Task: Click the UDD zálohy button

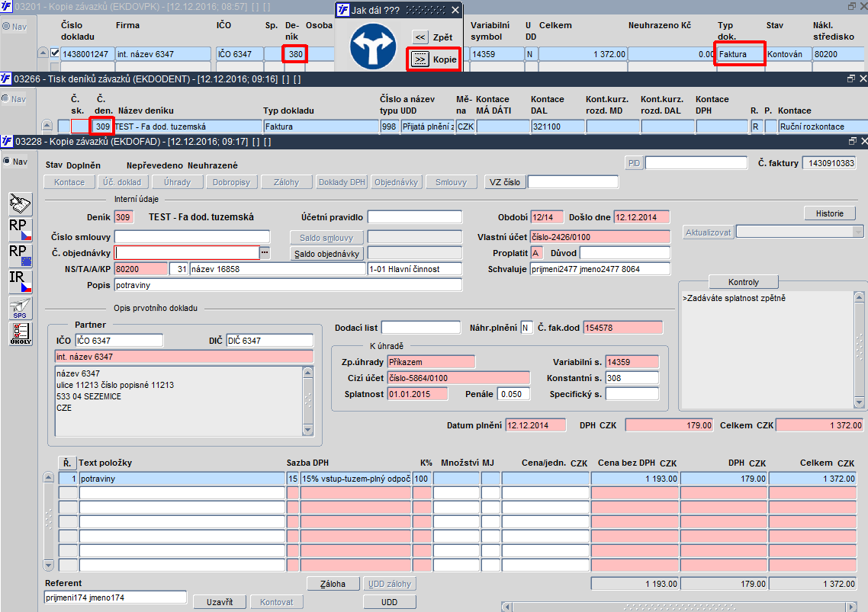Action: tap(390, 584)
